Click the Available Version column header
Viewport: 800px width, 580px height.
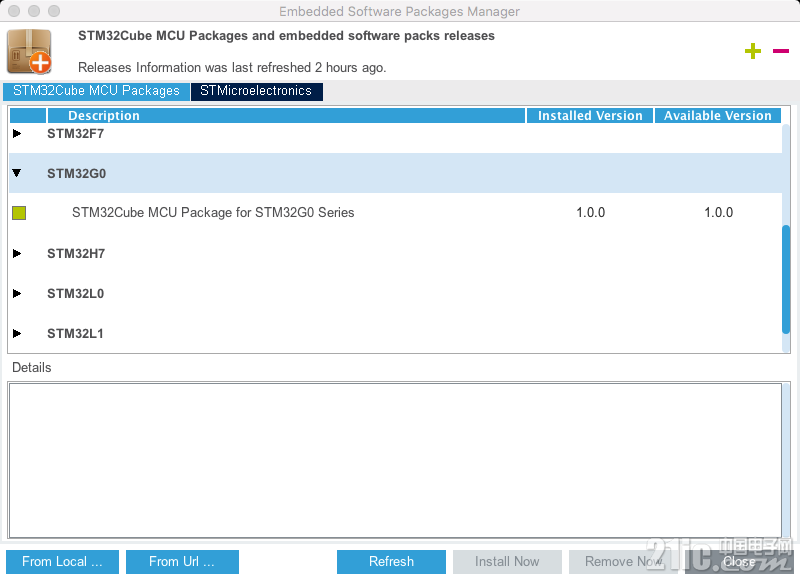[717, 116]
